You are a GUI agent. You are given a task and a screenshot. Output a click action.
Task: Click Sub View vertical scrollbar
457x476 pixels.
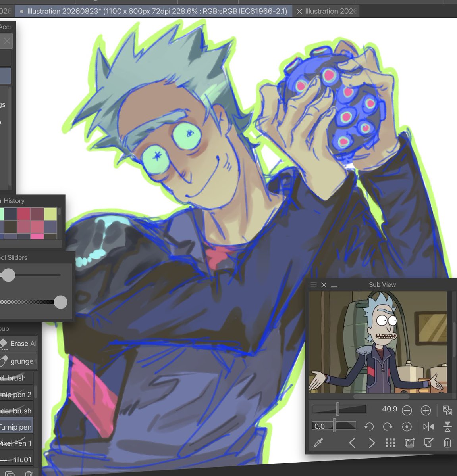click(454, 340)
